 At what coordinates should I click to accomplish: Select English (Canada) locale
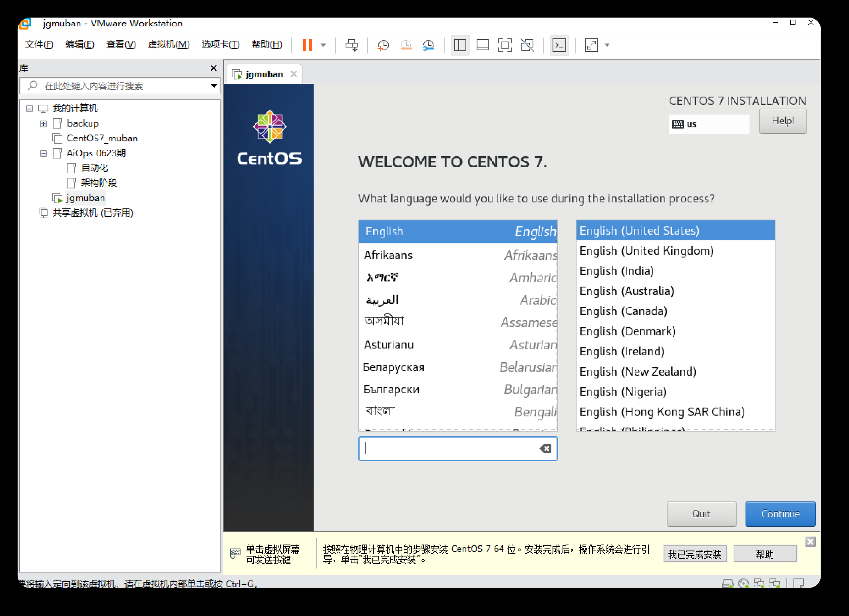coord(675,311)
